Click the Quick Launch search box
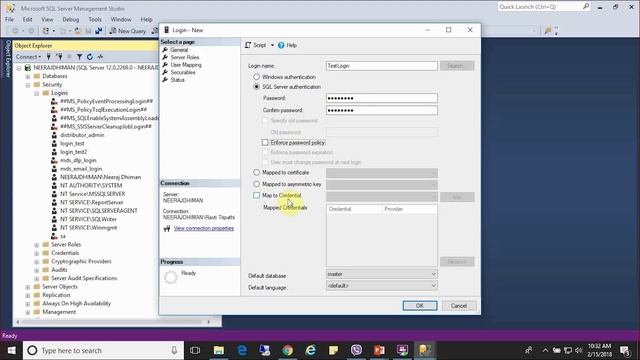The image size is (640, 360). point(543,7)
